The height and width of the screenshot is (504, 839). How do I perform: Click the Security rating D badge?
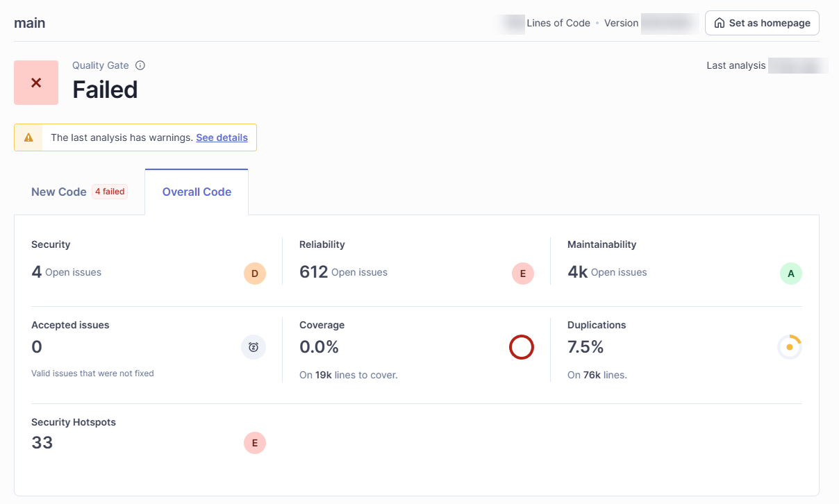254,274
